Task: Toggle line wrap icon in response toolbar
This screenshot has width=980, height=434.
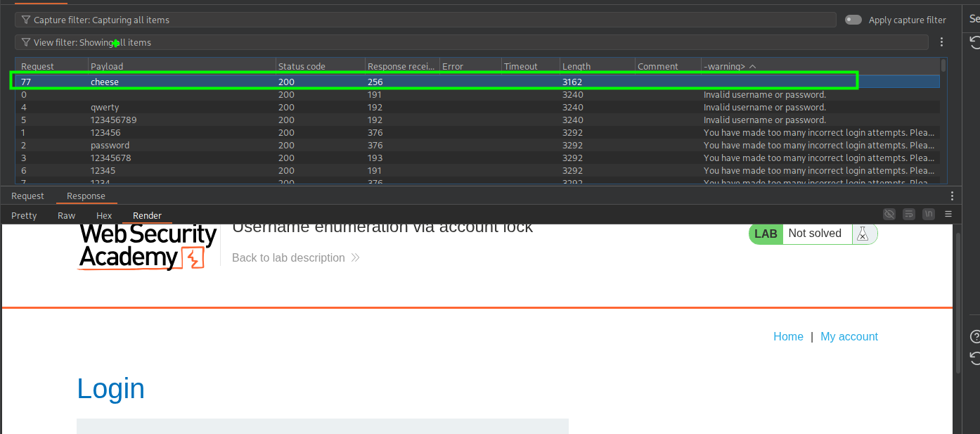Action: [x=909, y=215]
